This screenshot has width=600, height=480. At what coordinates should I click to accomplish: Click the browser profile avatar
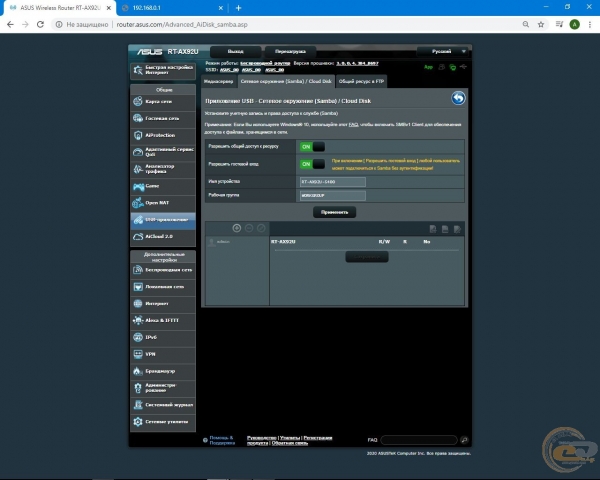click(574, 24)
